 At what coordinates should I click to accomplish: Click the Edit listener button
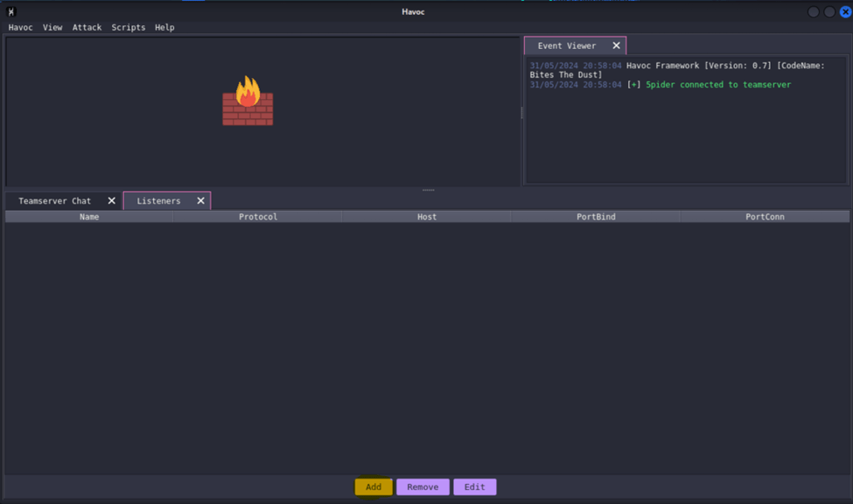coord(474,486)
